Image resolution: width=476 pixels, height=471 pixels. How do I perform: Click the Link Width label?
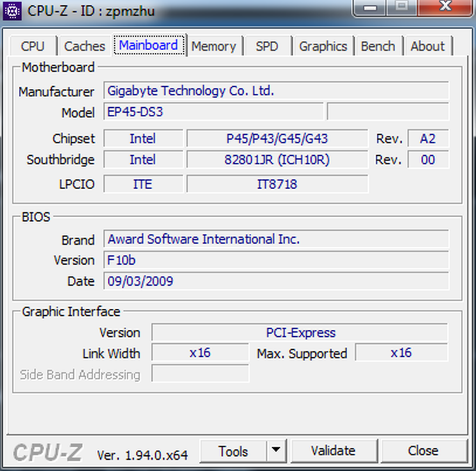[111, 354]
